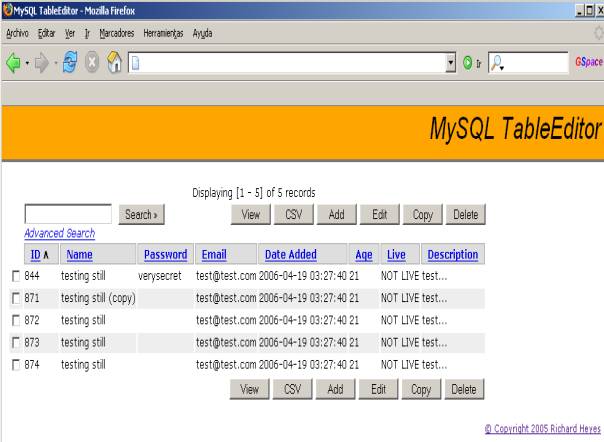
Task: Sort by Email column header
Action: [214, 254]
